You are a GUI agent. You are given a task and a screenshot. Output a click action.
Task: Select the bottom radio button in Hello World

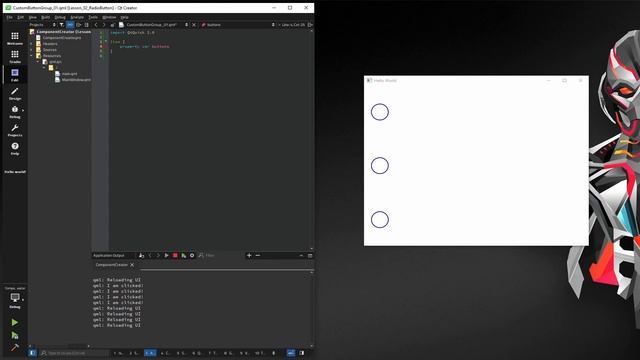pyautogui.click(x=380, y=220)
